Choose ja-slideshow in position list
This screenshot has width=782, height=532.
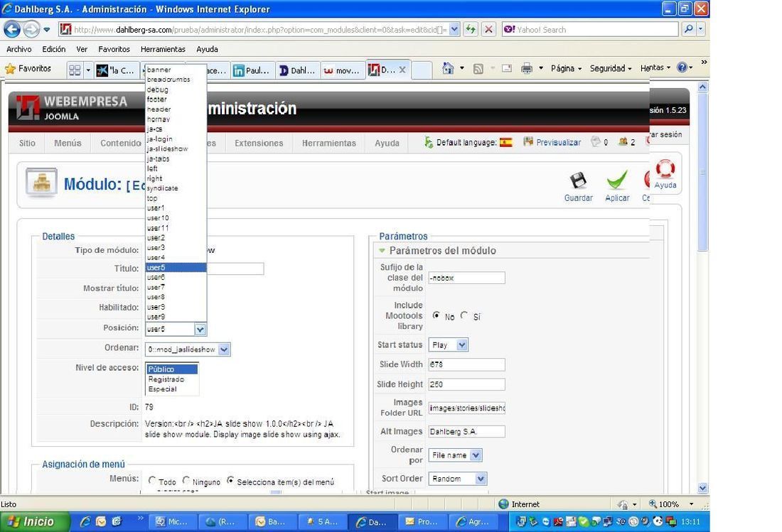pos(176,149)
